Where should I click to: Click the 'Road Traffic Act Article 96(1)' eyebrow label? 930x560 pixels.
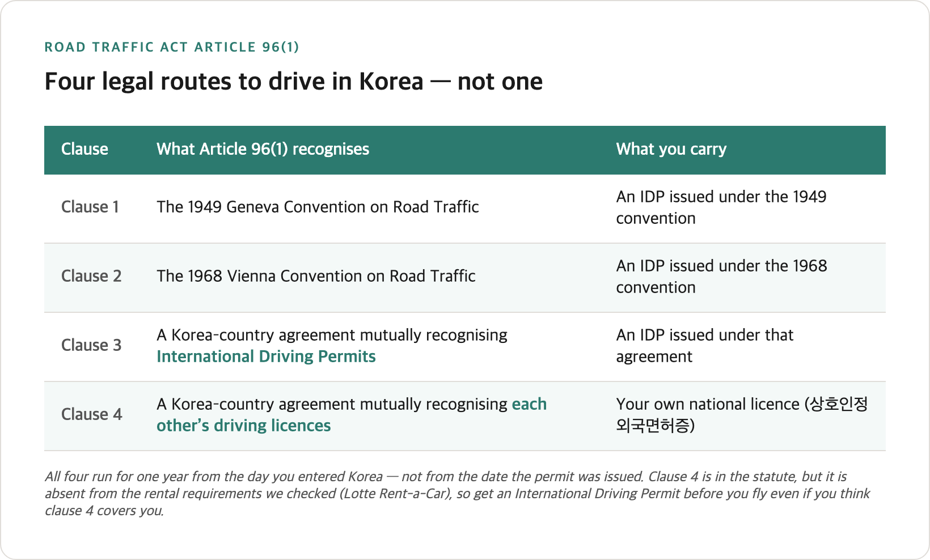(x=172, y=47)
